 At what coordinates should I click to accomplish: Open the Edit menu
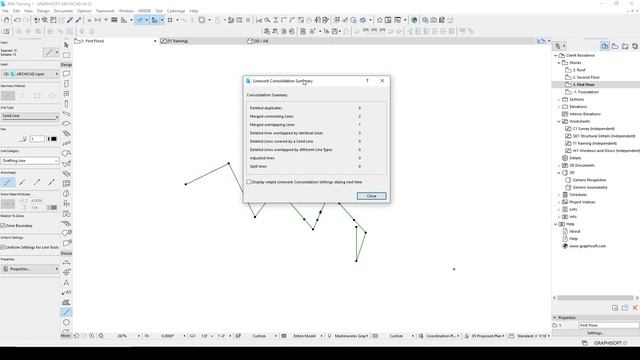(16, 11)
